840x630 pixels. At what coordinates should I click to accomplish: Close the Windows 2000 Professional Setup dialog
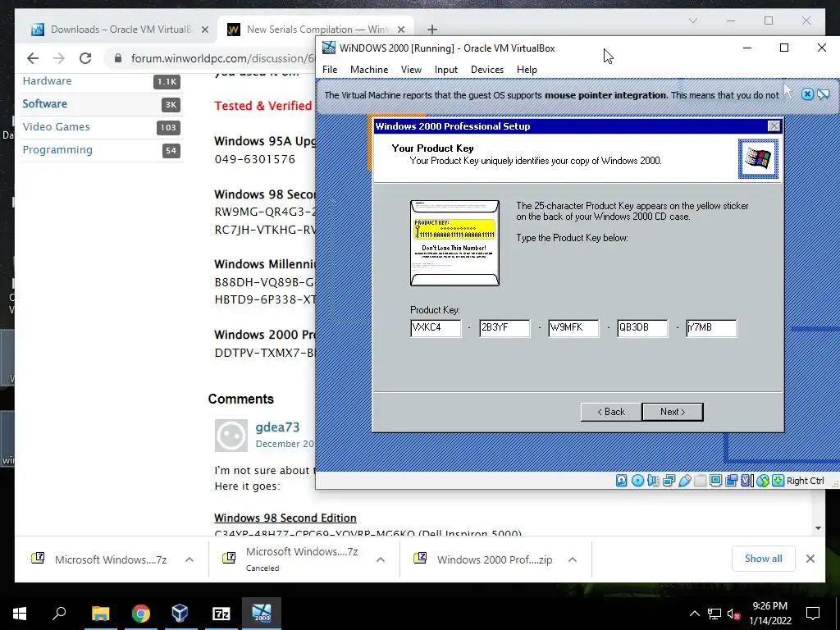pyautogui.click(x=774, y=126)
